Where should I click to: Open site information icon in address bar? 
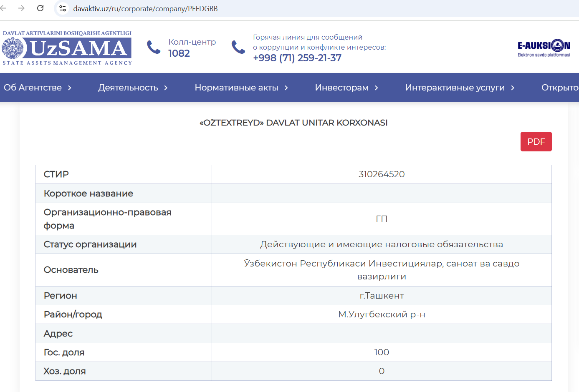(x=63, y=8)
